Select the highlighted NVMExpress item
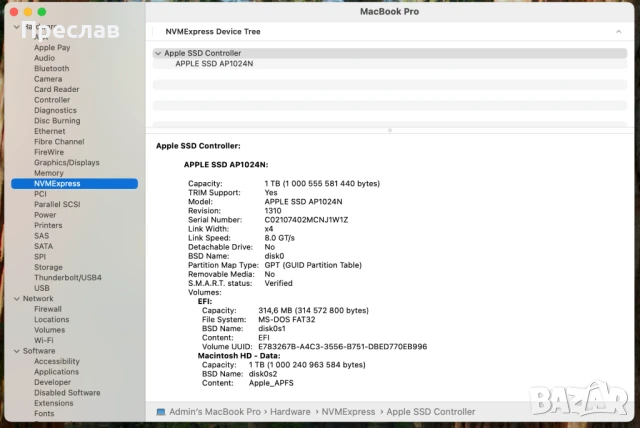The width and height of the screenshot is (640, 428). (74, 184)
